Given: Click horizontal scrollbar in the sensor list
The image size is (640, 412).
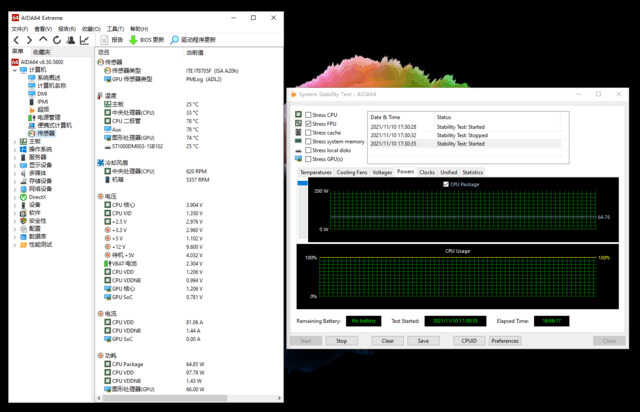Looking at the screenshot, I should (x=163, y=398).
